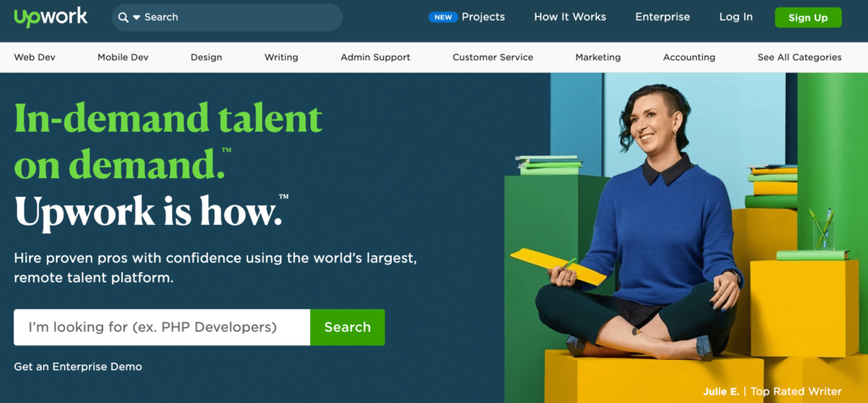Viewport: 868px width, 403px height.
Task: Open the search type dropdown arrow
Action: point(136,18)
